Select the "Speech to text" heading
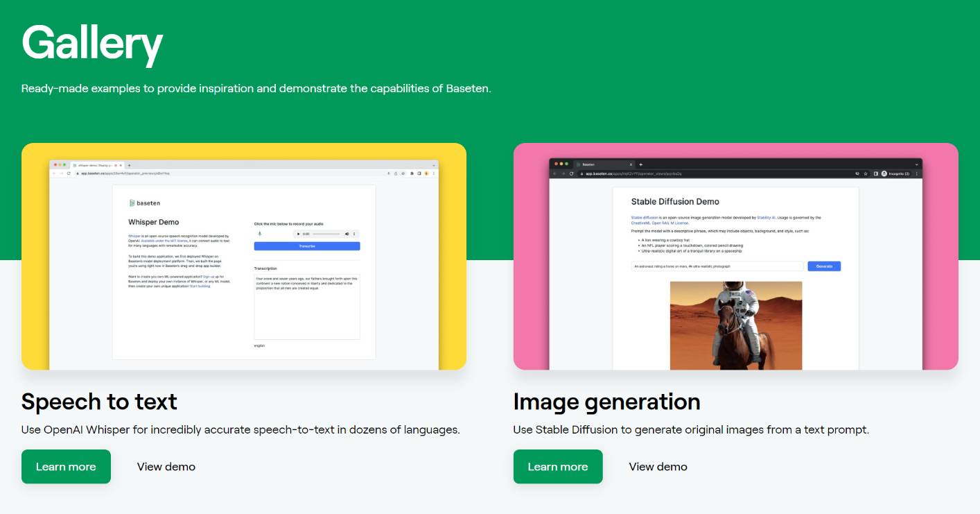This screenshot has height=514, width=980. pos(99,402)
